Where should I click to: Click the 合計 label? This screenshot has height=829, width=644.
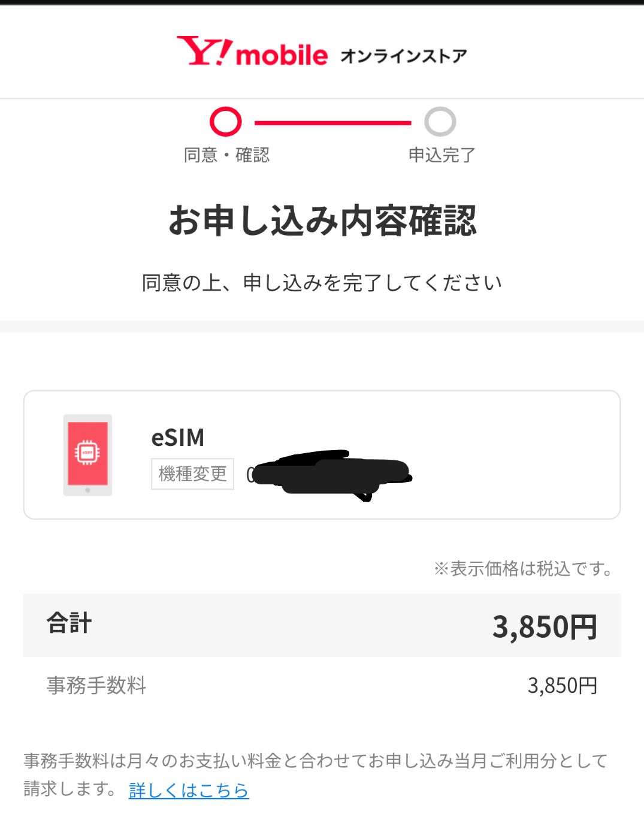tap(69, 623)
